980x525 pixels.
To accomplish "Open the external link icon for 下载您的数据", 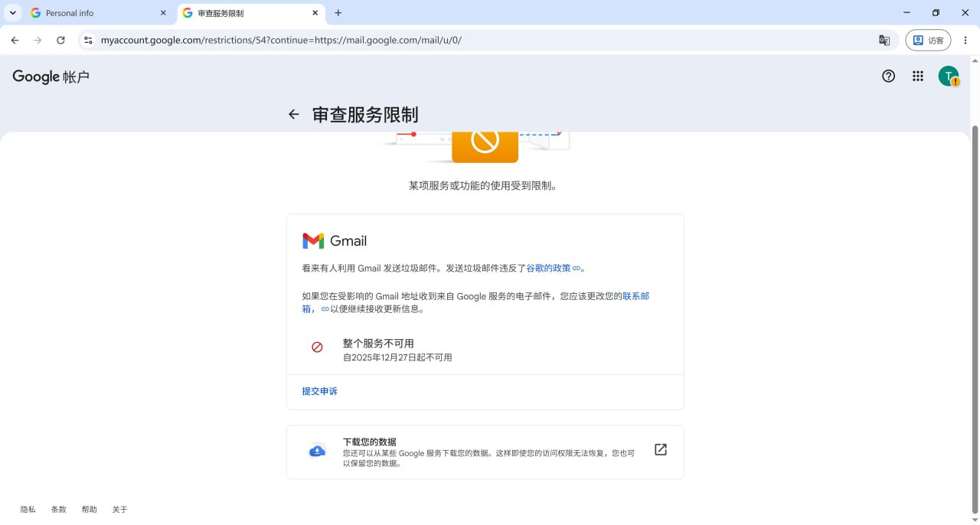I will tap(661, 450).
